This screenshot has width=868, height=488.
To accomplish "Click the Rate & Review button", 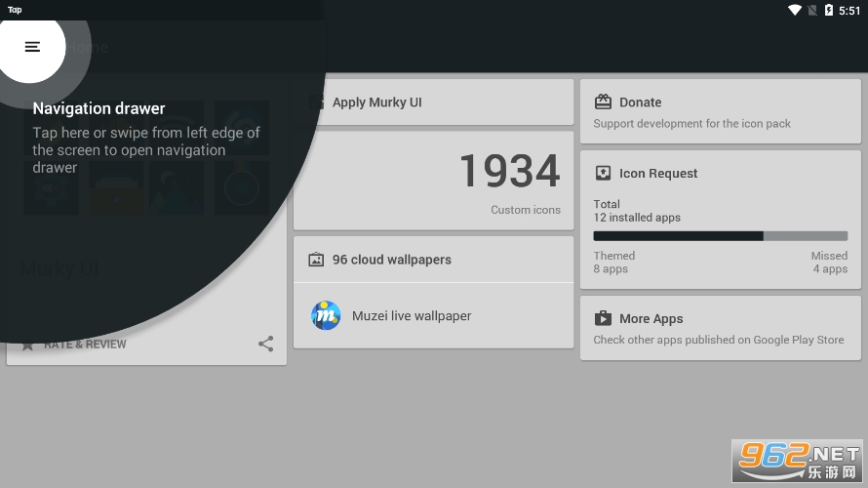I will pos(74,345).
